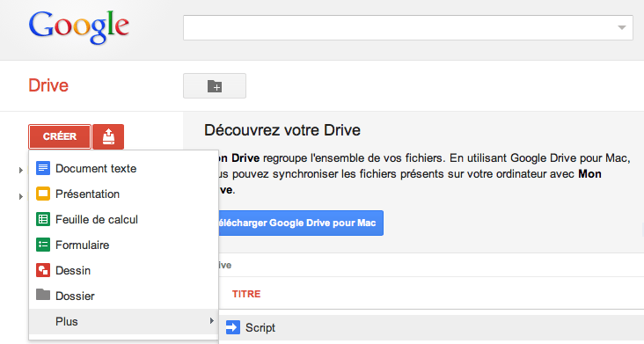Click the green Formulaire icon

tap(43, 245)
